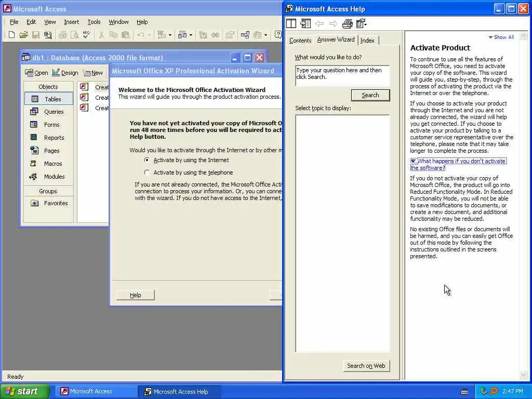The height and width of the screenshot is (399, 532).
Task: Open the New Object dropdown arrow
Action: [265, 35]
